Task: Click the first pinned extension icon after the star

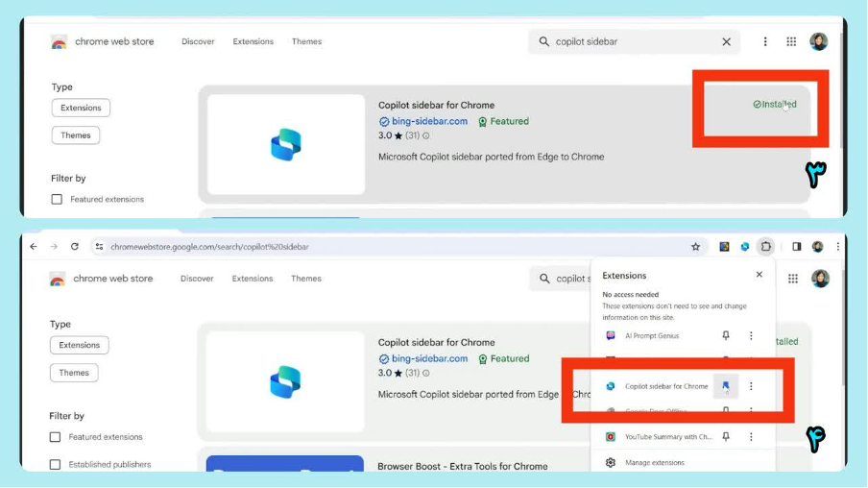Action: tap(725, 247)
